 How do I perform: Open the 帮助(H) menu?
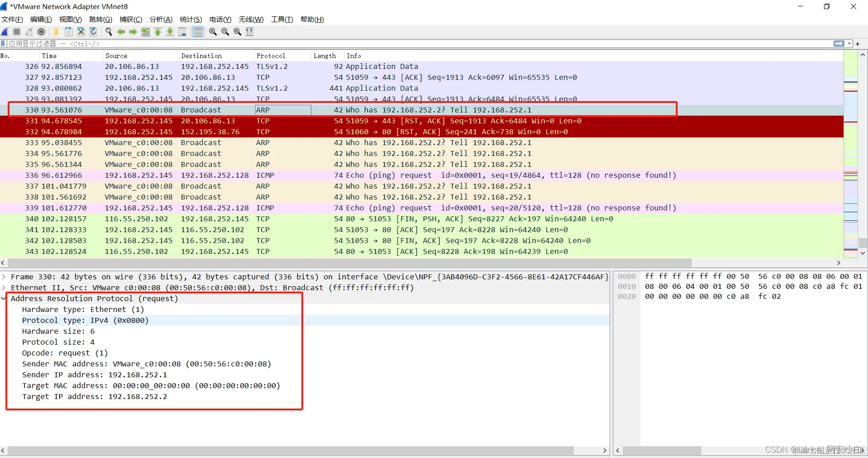coord(312,19)
